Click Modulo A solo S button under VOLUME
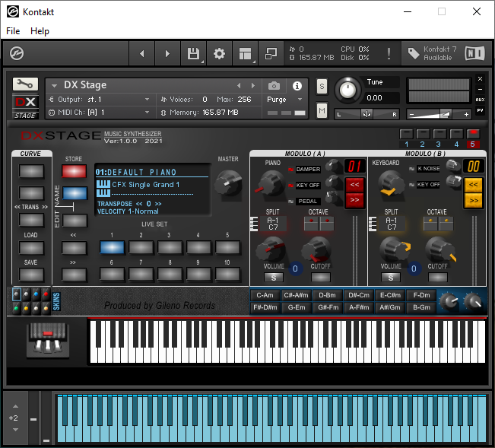This screenshot has height=448, width=495. [274, 278]
